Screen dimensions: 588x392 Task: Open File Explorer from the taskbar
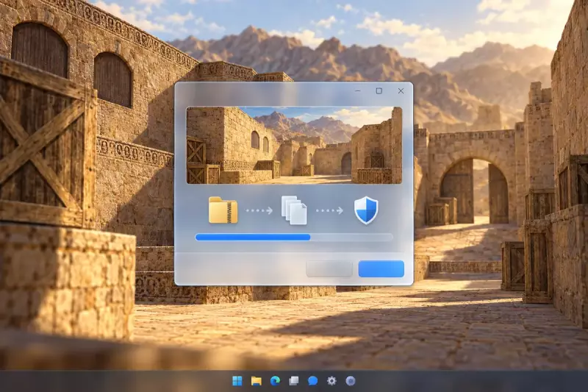click(256, 381)
